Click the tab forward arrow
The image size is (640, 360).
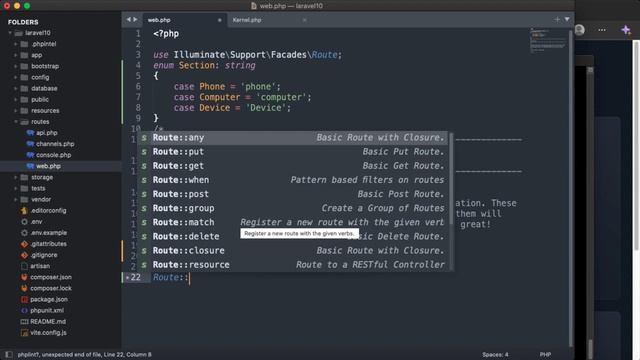135,19
